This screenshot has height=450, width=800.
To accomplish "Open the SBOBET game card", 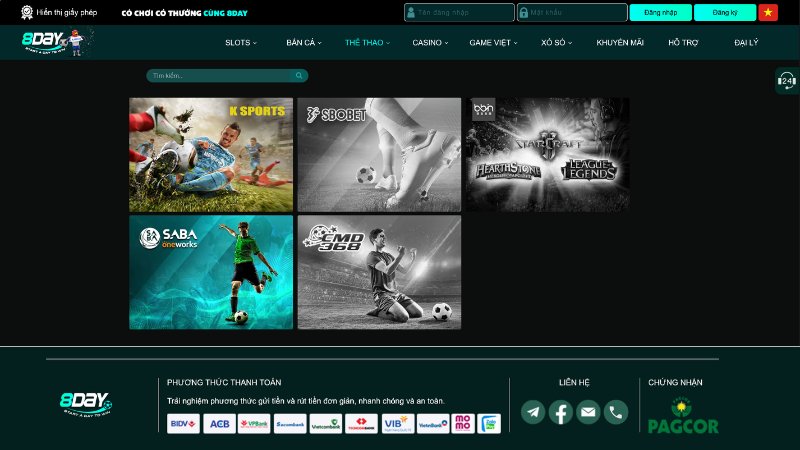I will pos(379,155).
